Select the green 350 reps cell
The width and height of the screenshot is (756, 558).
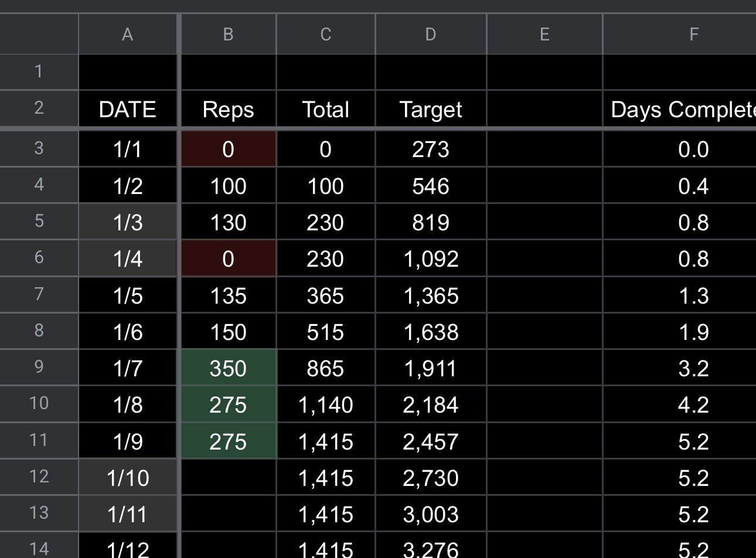[228, 368]
